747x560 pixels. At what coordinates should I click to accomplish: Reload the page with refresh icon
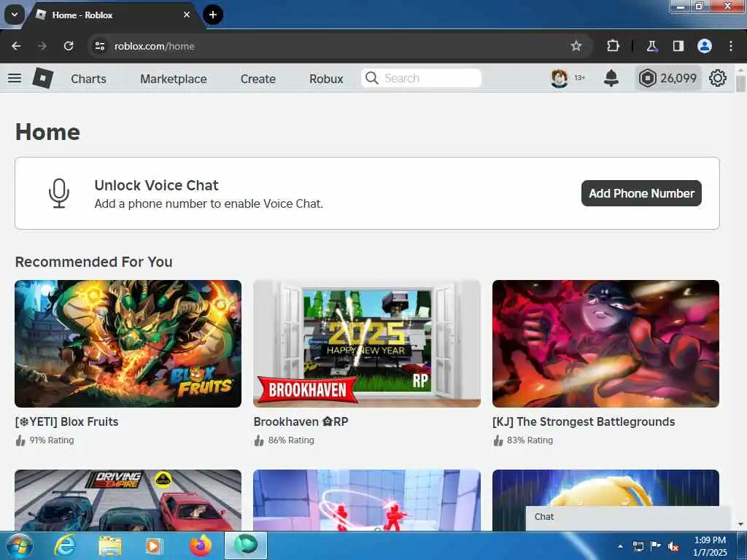tap(69, 46)
